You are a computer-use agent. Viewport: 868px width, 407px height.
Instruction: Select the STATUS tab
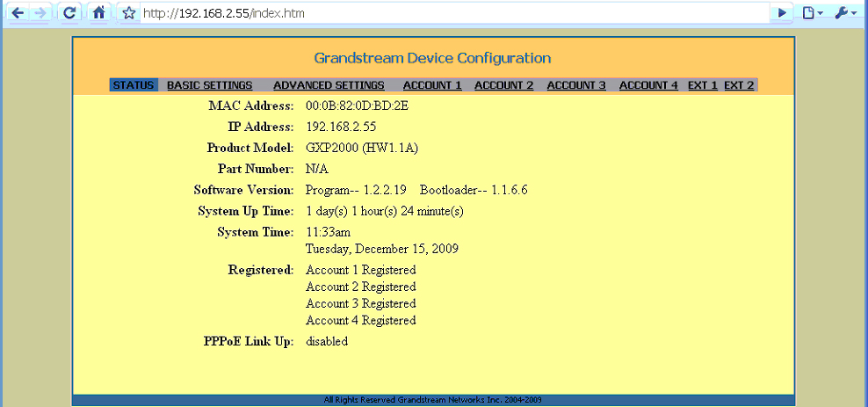tap(134, 85)
